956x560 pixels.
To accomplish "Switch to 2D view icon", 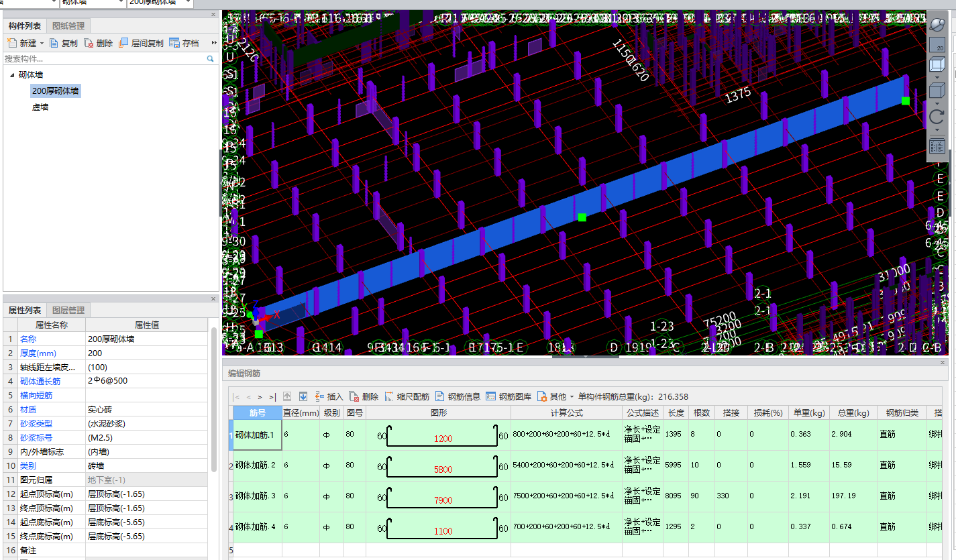I will [937, 46].
